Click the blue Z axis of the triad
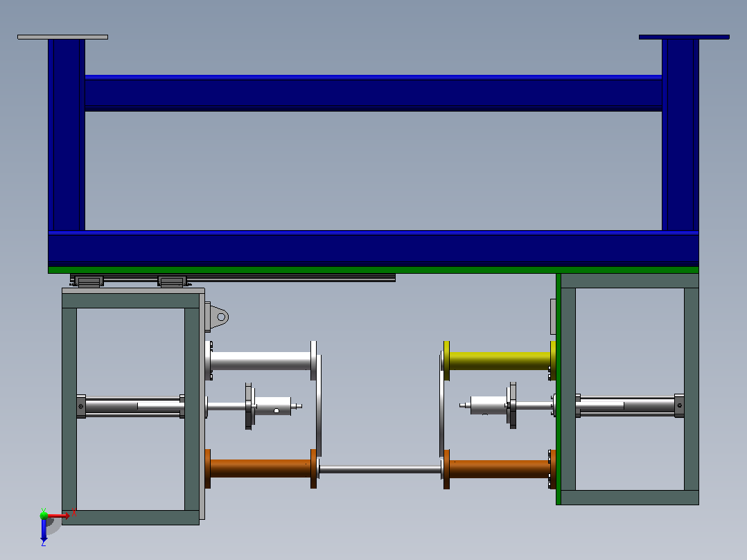This screenshot has width=747, height=560. point(44,530)
